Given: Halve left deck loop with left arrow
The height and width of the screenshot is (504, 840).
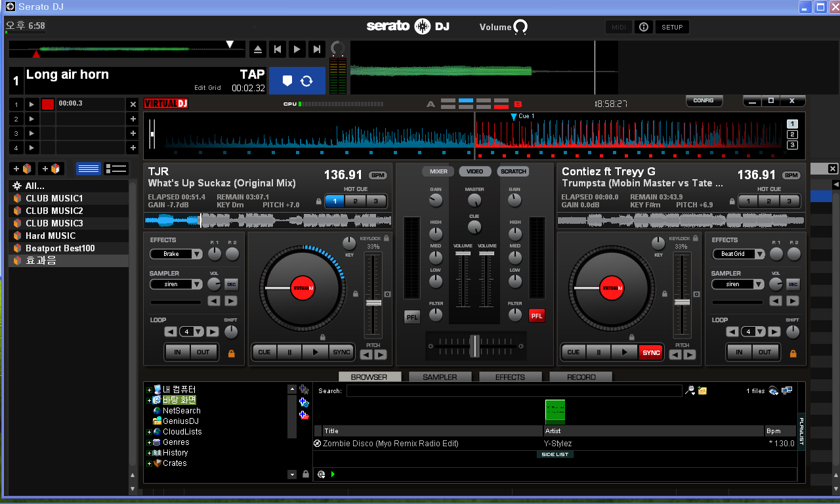Looking at the screenshot, I should [170, 332].
